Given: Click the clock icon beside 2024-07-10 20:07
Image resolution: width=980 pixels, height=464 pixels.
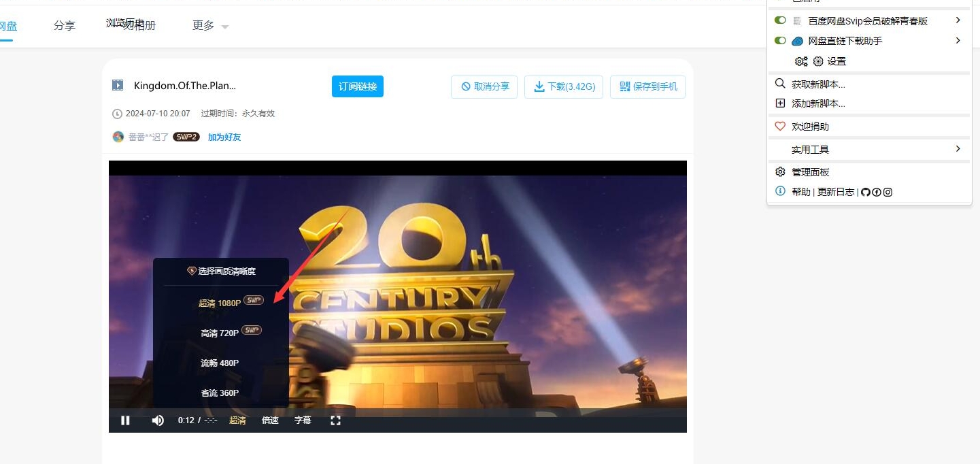Looking at the screenshot, I should coord(117,114).
